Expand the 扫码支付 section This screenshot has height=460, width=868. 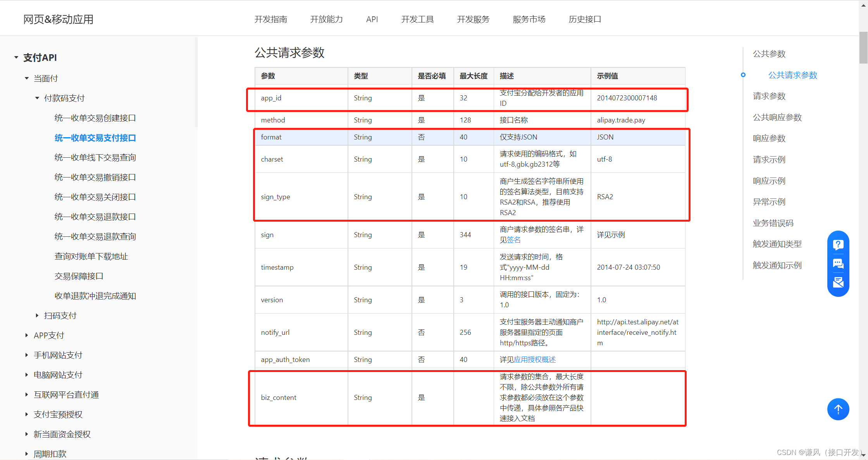pos(37,315)
